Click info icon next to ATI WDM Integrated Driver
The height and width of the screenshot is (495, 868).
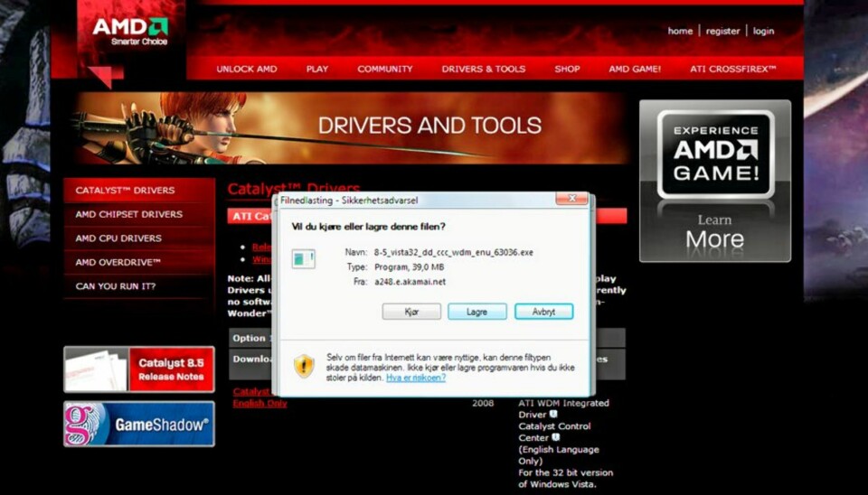(553, 414)
